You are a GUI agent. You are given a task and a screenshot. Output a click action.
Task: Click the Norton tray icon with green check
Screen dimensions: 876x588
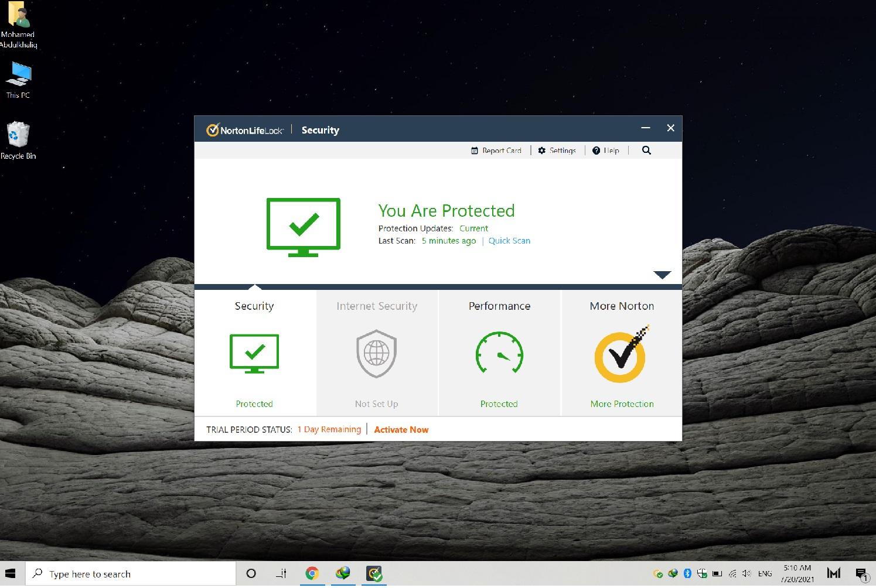658,574
